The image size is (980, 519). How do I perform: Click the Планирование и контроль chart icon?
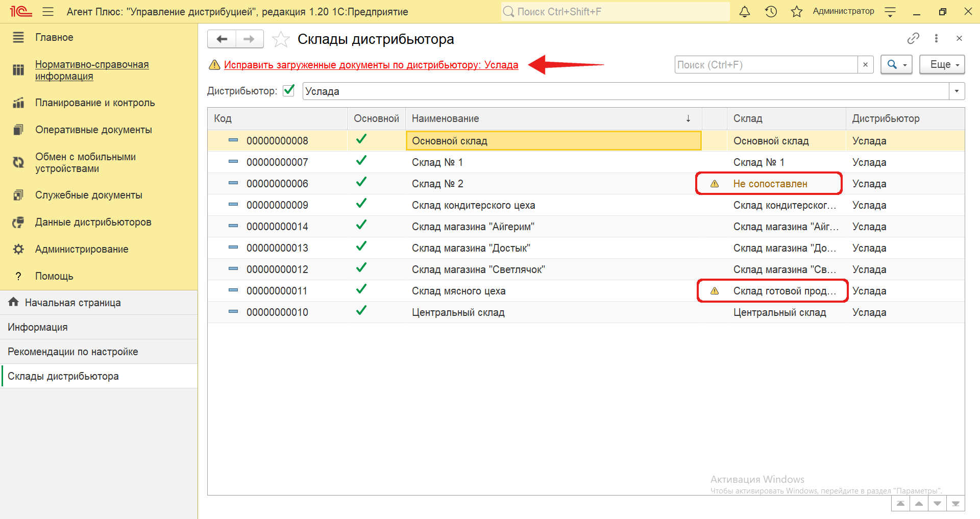point(18,103)
